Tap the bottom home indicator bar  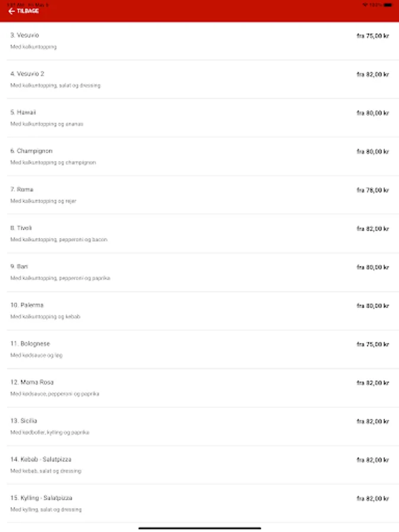(199, 528)
